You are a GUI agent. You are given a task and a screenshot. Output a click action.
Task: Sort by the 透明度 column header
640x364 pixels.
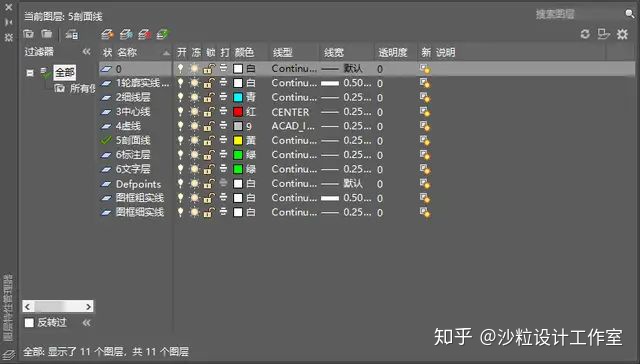pyautogui.click(x=393, y=52)
